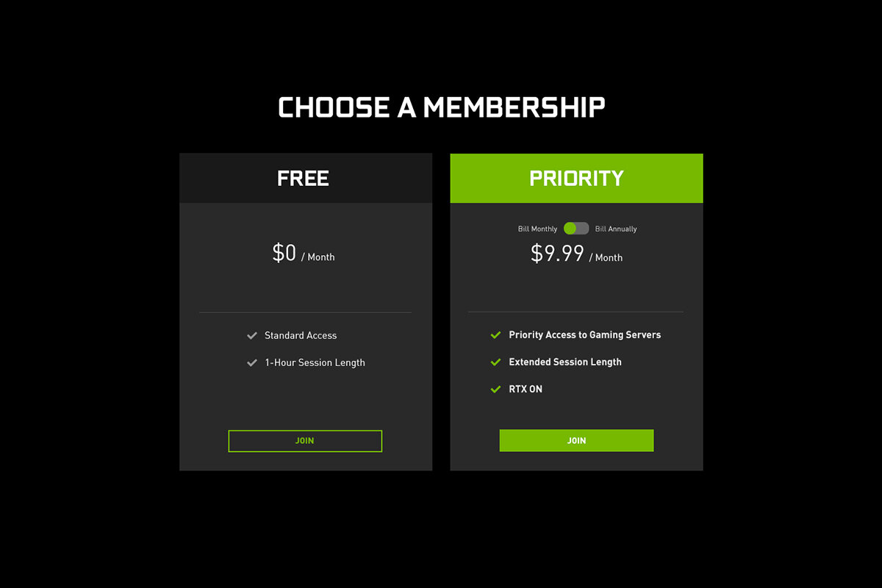Click the 1-Hour Session Length text
Viewport: 882px width, 588px height.
pyautogui.click(x=315, y=363)
